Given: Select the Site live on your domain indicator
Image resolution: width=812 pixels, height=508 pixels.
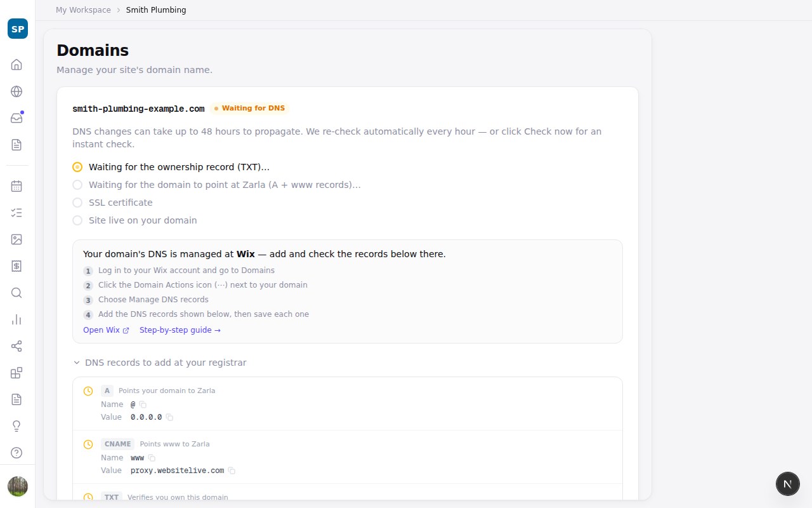Looking at the screenshot, I should (77, 220).
